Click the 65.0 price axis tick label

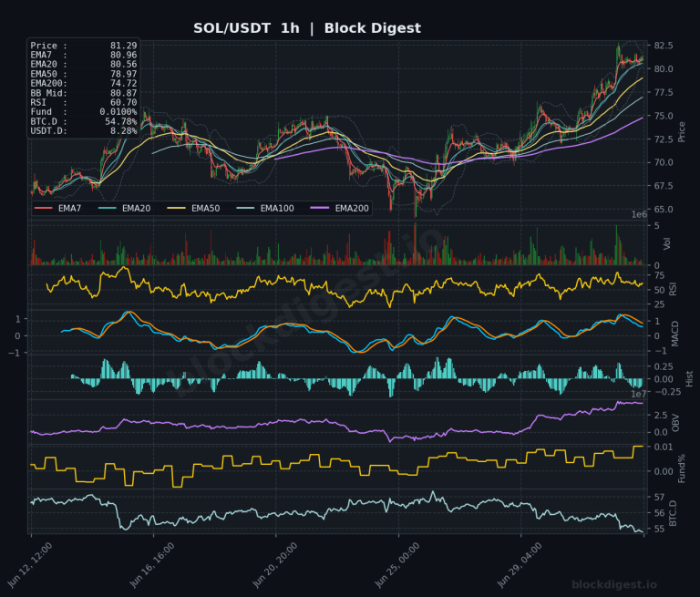(x=664, y=210)
